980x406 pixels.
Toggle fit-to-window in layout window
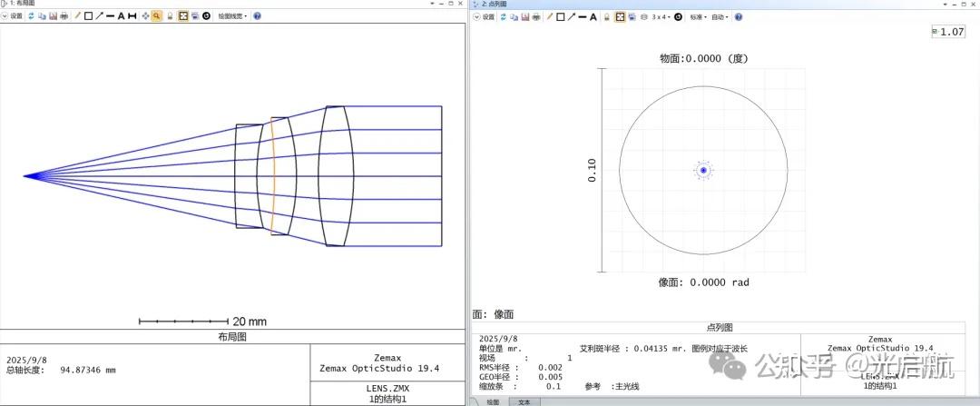pos(183,16)
